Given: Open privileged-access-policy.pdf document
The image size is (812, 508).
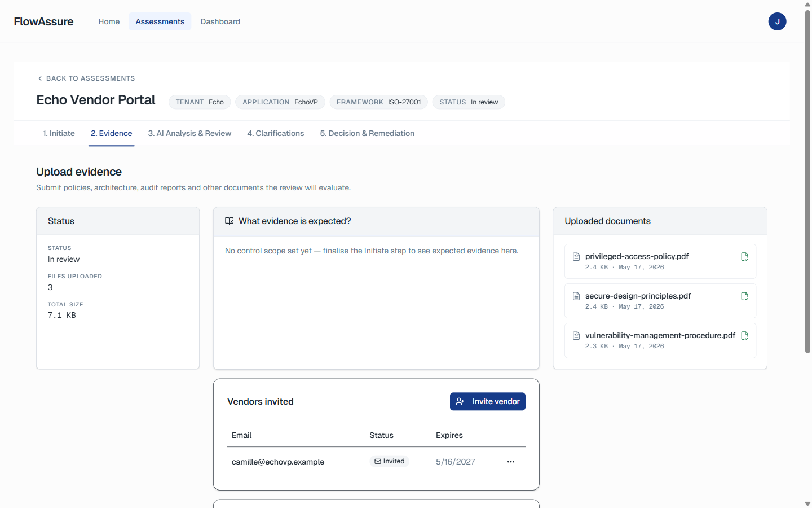Looking at the screenshot, I should tap(660, 261).
